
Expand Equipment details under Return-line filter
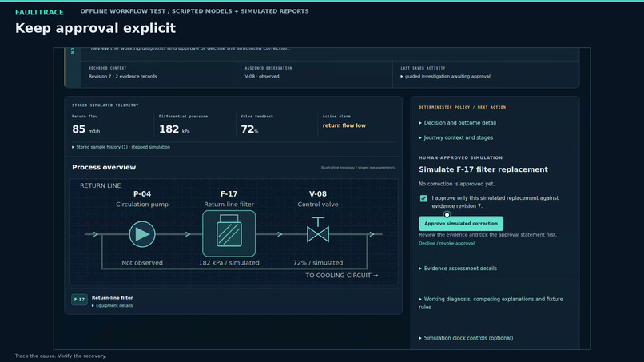(112, 306)
